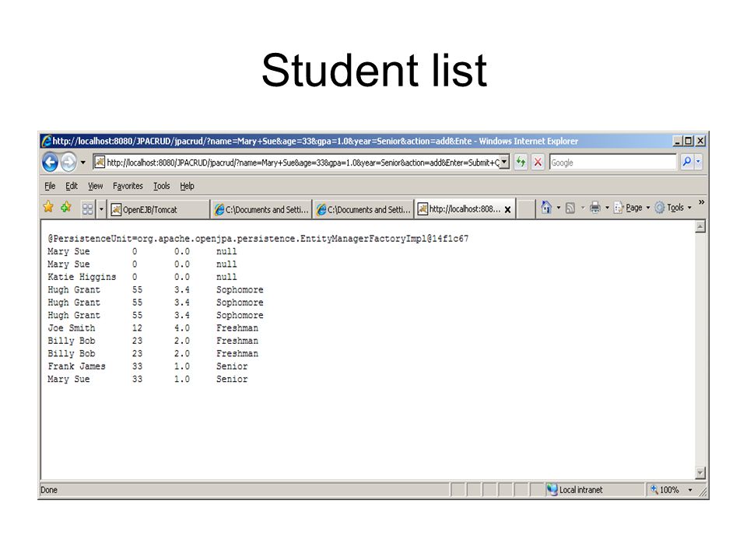747x560 pixels.
Task: Open the Favorites Center star icon
Action: 48,207
